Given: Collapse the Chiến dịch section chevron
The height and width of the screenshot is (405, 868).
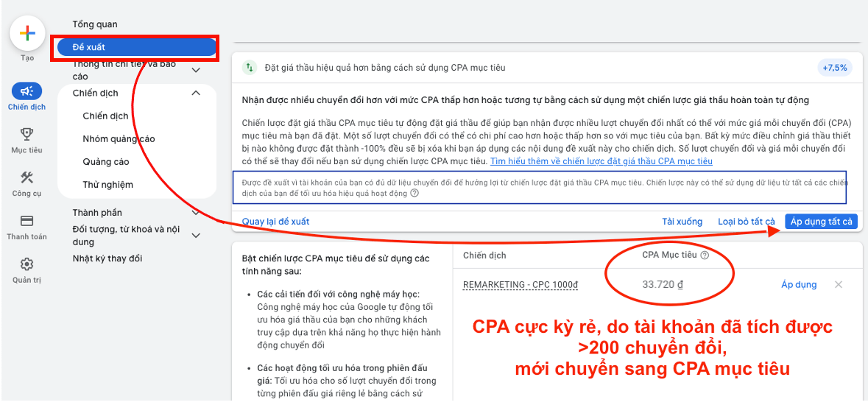Looking at the screenshot, I should click(x=195, y=93).
